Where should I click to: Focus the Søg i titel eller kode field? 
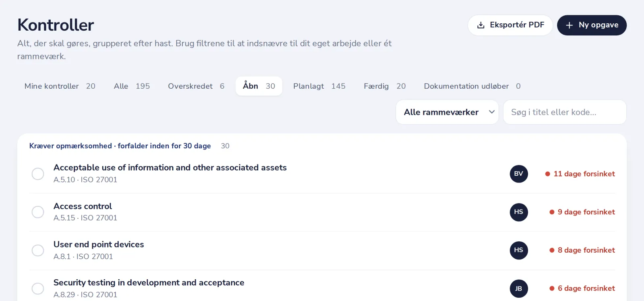click(x=565, y=112)
